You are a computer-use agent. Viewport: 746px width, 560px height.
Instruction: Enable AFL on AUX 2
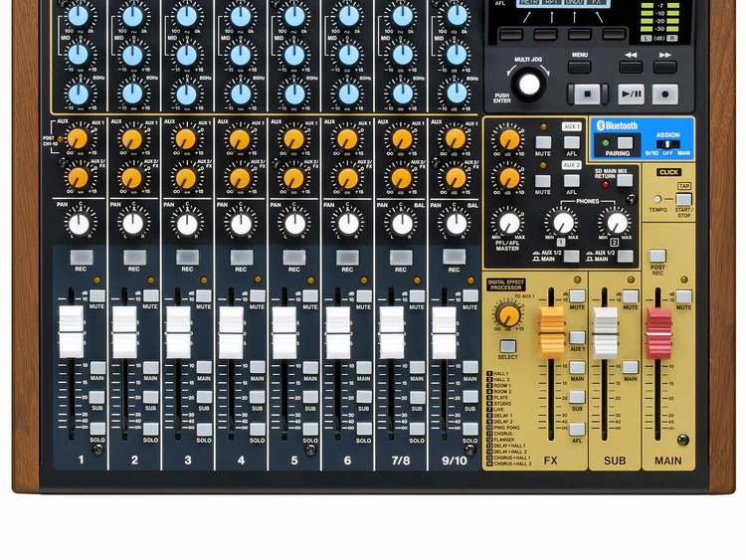(x=571, y=181)
